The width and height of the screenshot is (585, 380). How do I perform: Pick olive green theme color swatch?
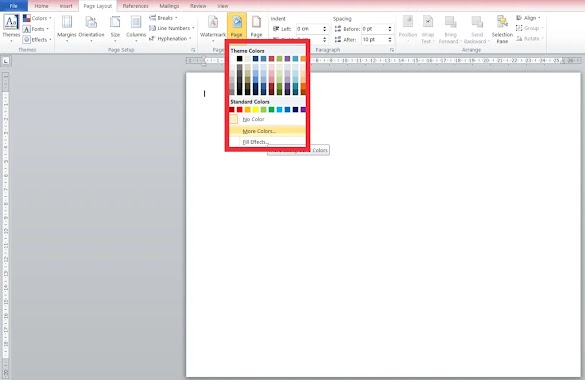click(279, 59)
